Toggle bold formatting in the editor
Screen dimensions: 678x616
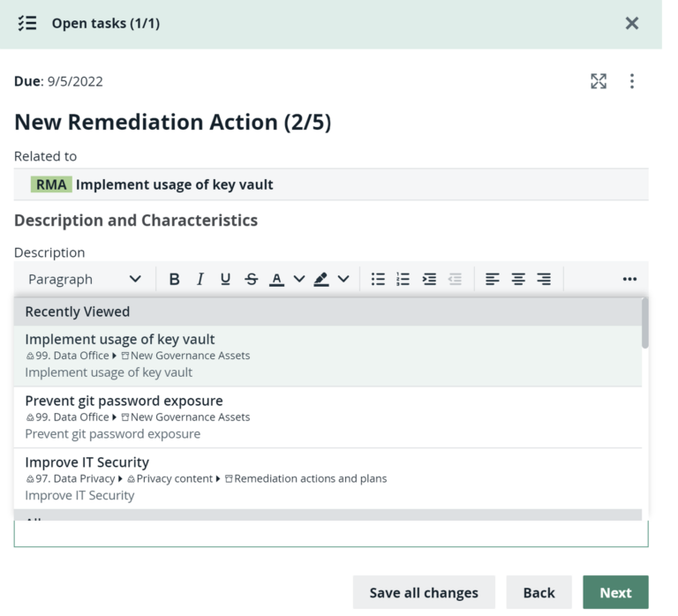[174, 279]
